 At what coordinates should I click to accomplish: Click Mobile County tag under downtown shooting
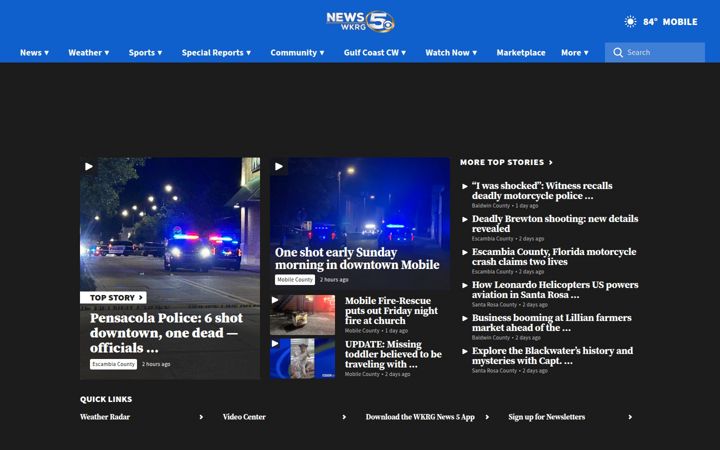point(295,280)
